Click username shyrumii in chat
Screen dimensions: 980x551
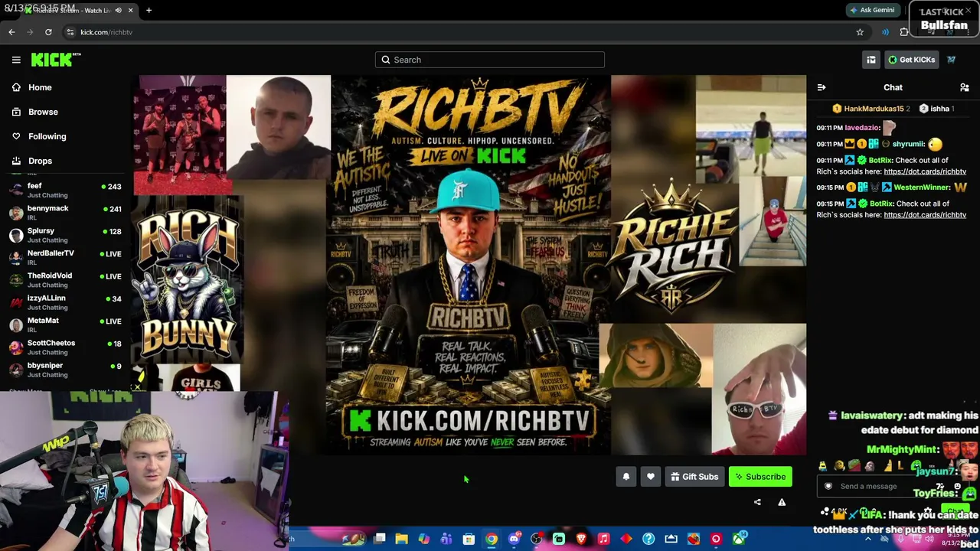(x=908, y=144)
